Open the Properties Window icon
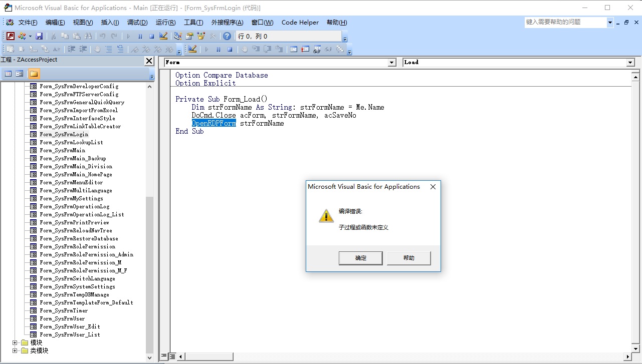 [189, 36]
